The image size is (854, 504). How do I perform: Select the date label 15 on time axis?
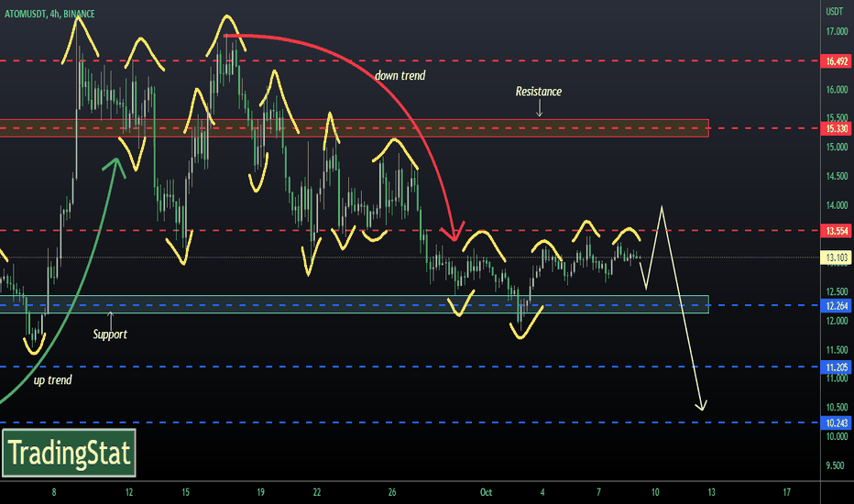pos(186,493)
